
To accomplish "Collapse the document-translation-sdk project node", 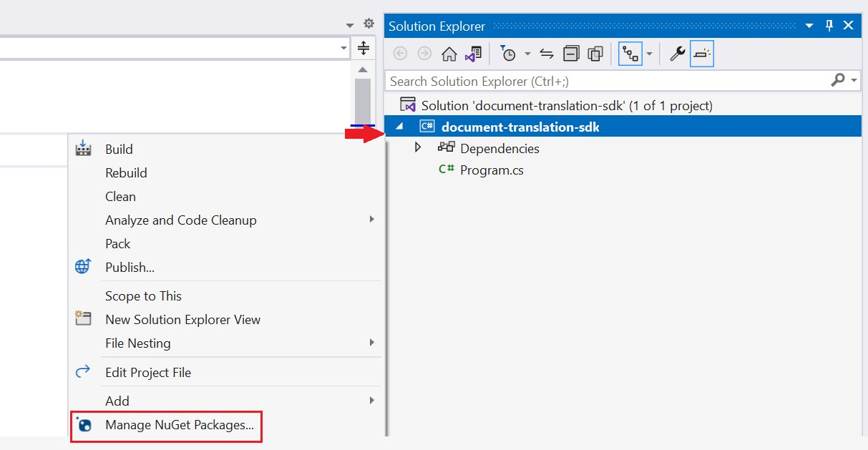I will click(x=399, y=126).
